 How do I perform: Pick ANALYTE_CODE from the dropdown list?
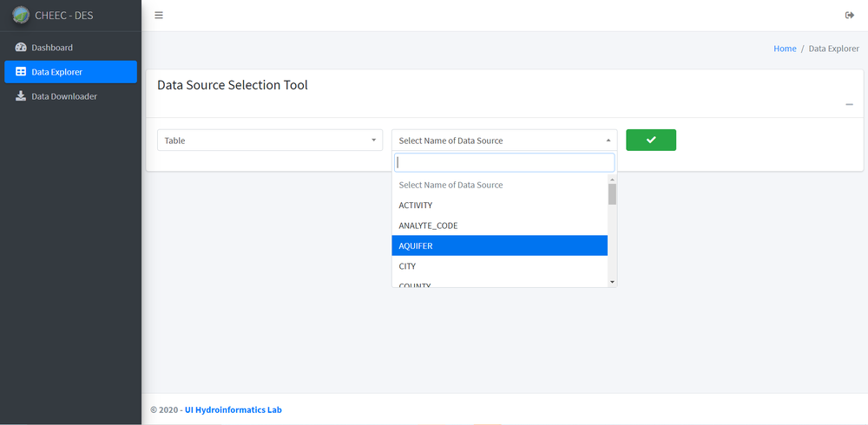pyautogui.click(x=499, y=226)
